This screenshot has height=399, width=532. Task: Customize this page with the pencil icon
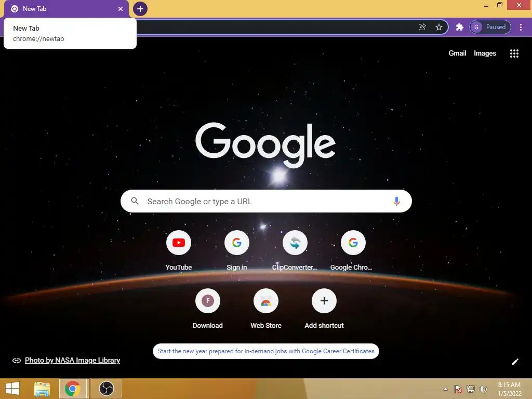point(515,362)
